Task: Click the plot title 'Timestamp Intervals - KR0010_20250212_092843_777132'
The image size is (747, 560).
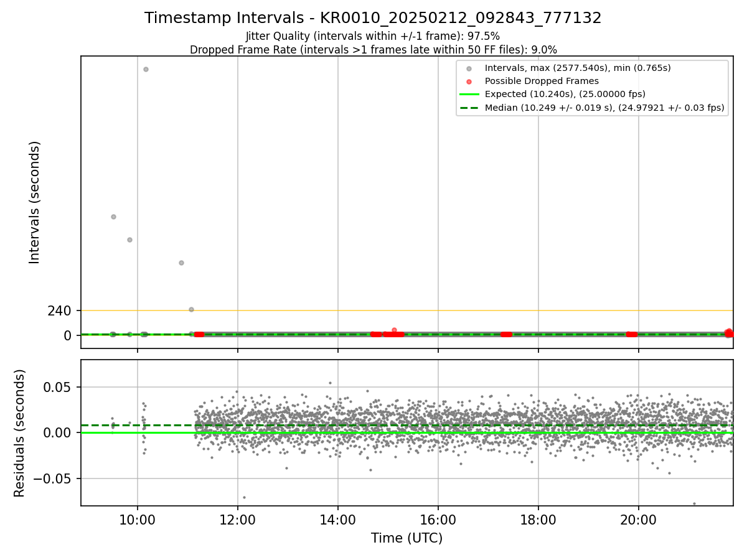Action: 373,18
